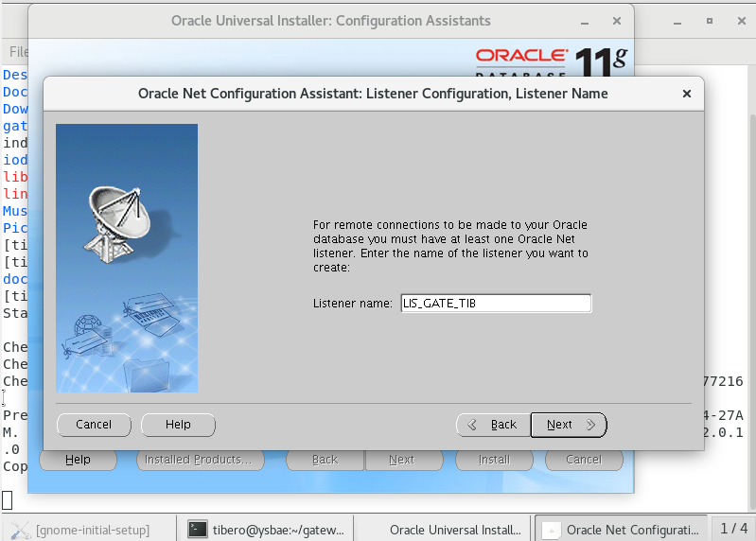
Task: Close the Oracle Universal Installer window
Action: 617,21
